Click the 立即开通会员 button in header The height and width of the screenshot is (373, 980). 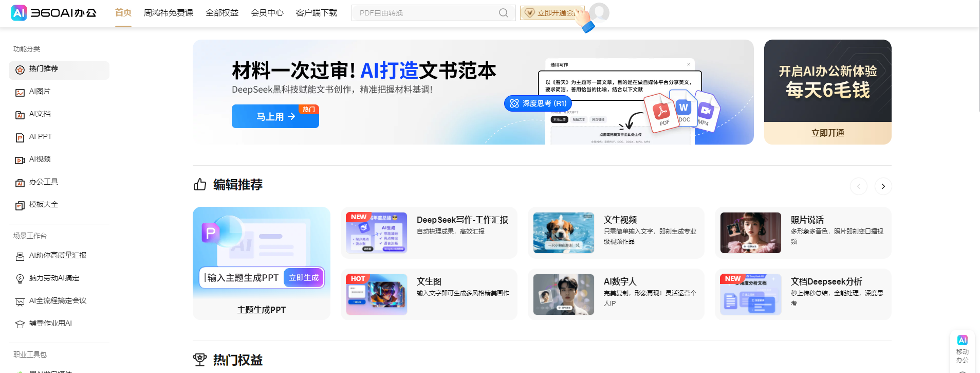[552, 13]
